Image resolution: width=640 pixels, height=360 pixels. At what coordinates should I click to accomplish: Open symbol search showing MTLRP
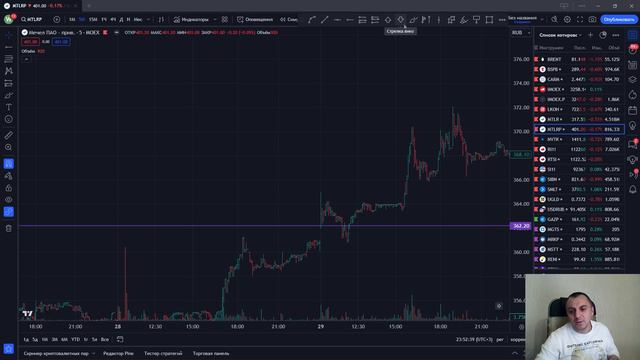[32, 20]
